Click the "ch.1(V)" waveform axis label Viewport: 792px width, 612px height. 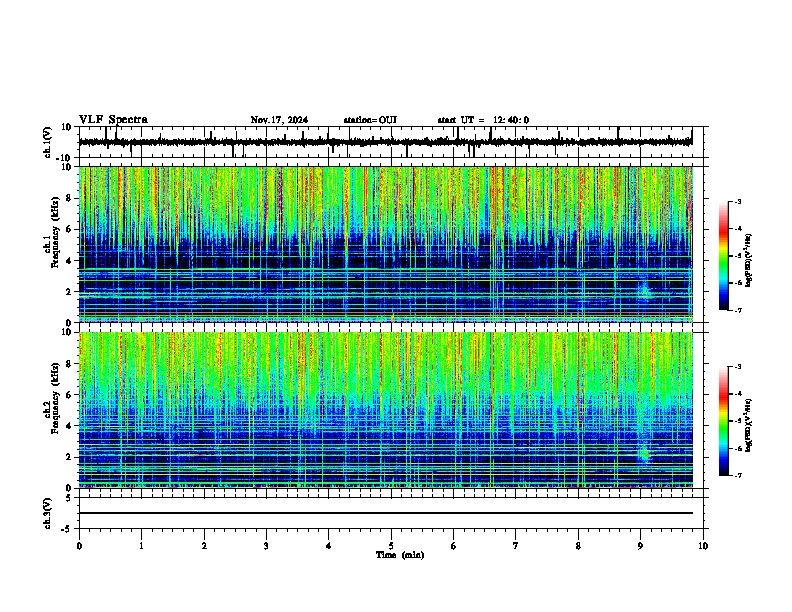pyautogui.click(x=48, y=142)
